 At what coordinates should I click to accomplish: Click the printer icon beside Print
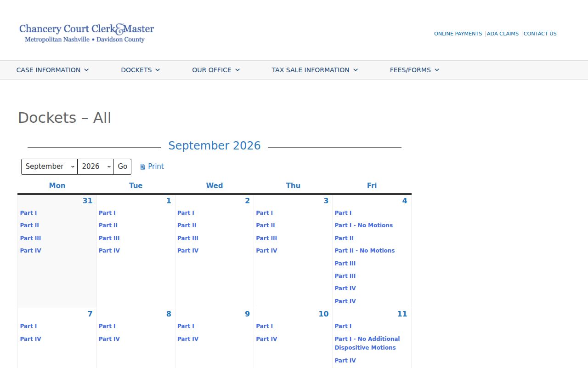click(x=142, y=167)
